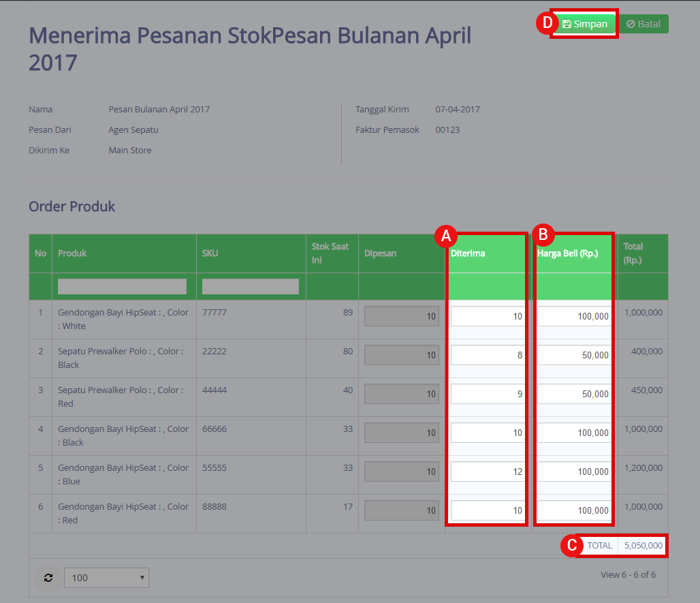Click Diterima field for SKU 77777

pyautogui.click(x=488, y=316)
